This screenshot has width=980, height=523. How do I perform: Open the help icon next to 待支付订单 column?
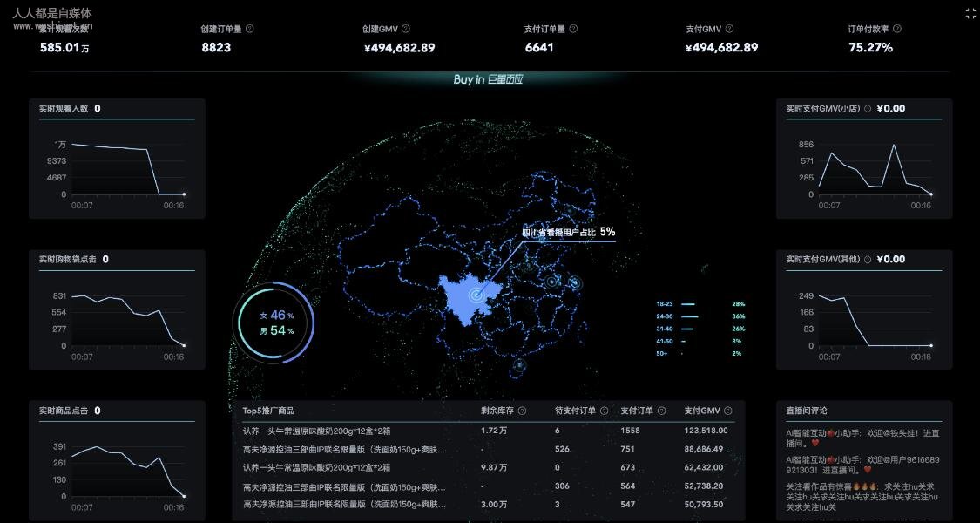(x=604, y=411)
